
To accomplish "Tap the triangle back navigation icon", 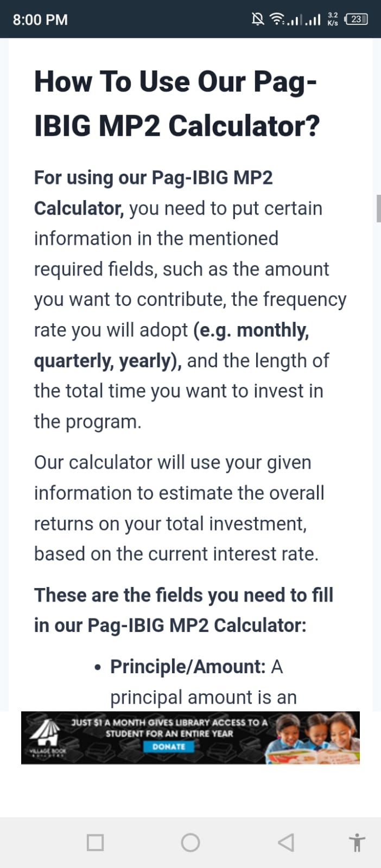I will click(x=286, y=843).
